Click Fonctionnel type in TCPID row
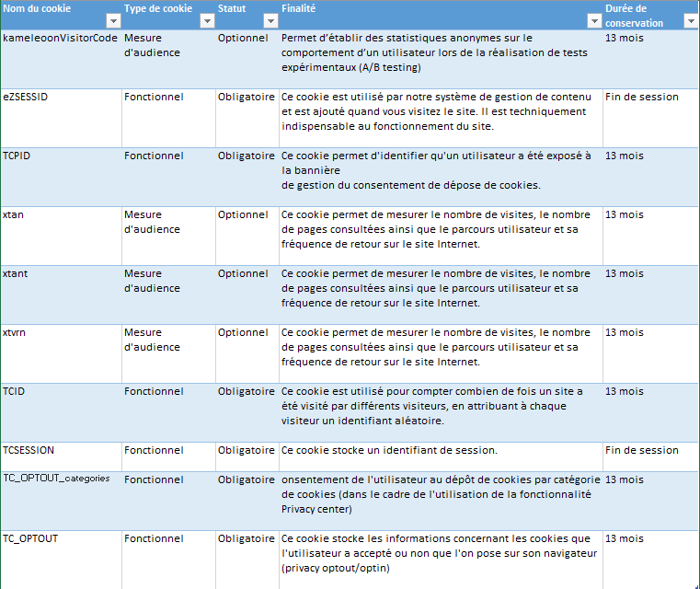700x589 pixels. 168,177
